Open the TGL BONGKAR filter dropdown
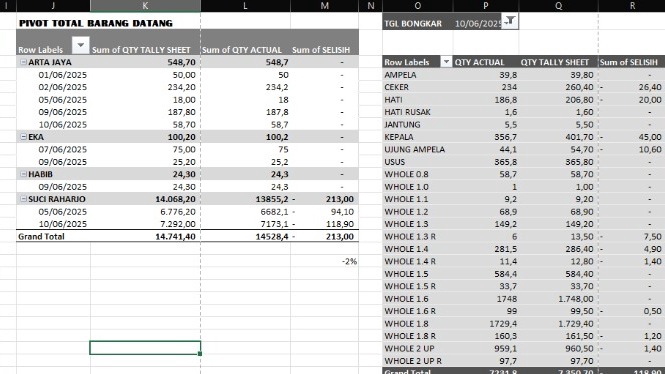This screenshot has height=374, width=665. click(510, 21)
